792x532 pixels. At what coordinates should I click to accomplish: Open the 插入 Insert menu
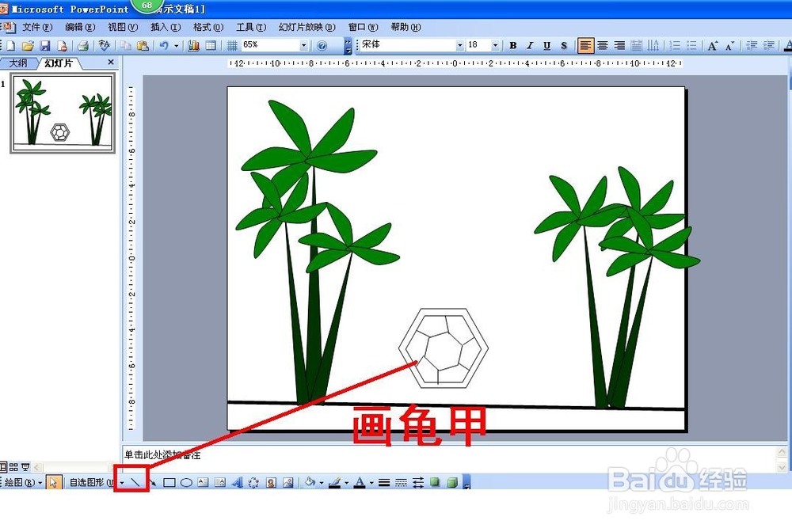coord(166,27)
